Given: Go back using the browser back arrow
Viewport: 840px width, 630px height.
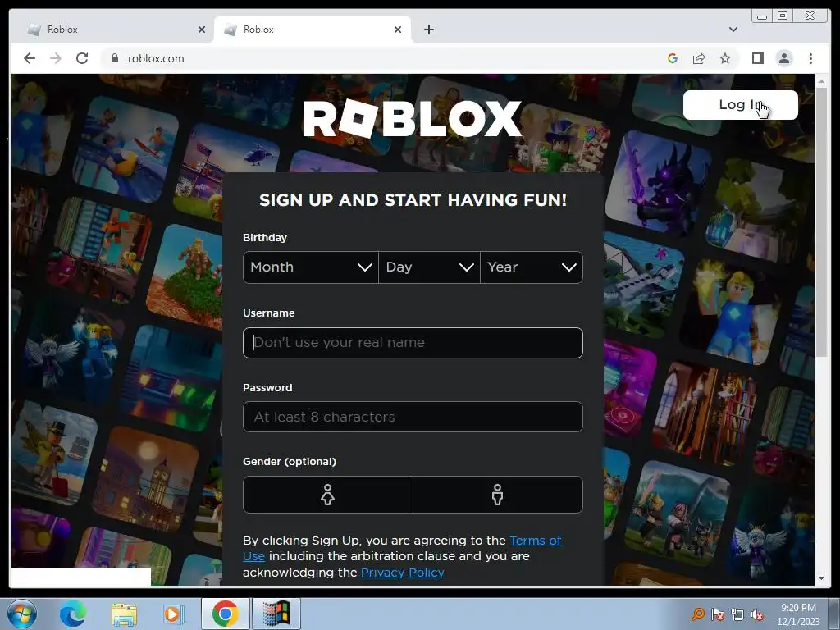Looking at the screenshot, I should click(x=30, y=58).
